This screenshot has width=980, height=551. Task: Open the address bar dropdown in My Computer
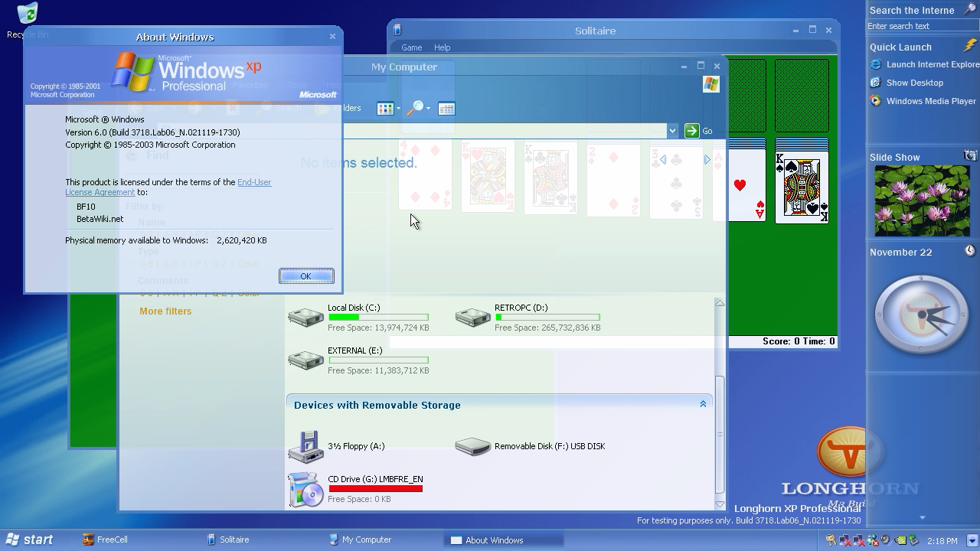point(672,131)
